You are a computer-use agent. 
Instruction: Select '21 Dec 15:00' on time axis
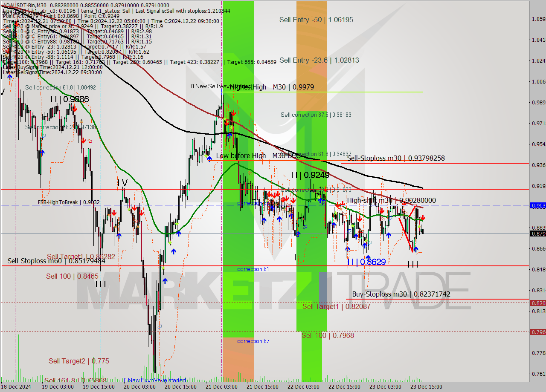[x=262, y=387]
